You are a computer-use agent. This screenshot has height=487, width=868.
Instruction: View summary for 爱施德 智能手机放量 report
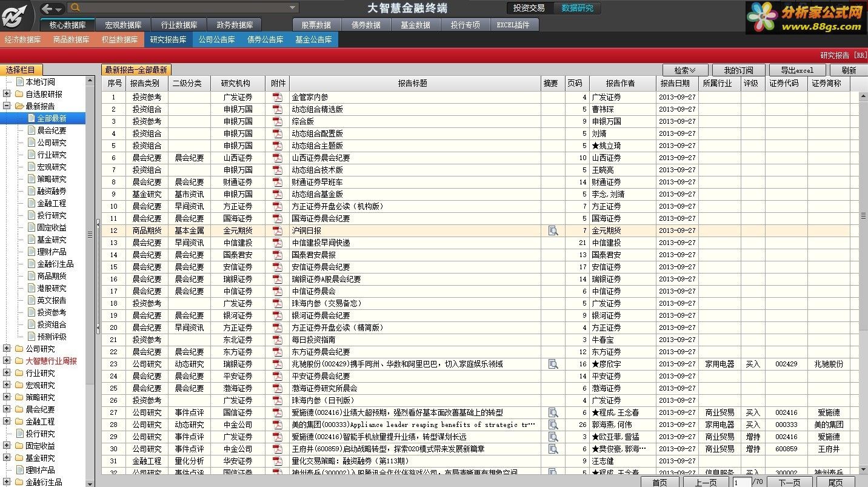553,437
